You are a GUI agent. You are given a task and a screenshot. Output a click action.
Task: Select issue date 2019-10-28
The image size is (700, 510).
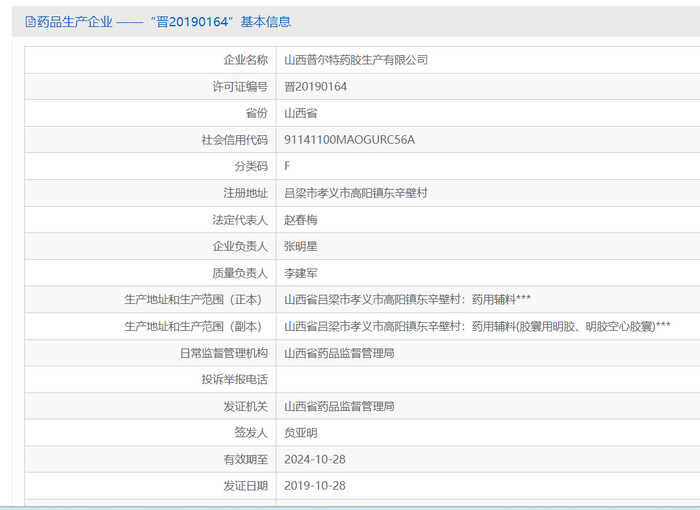[x=315, y=486]
